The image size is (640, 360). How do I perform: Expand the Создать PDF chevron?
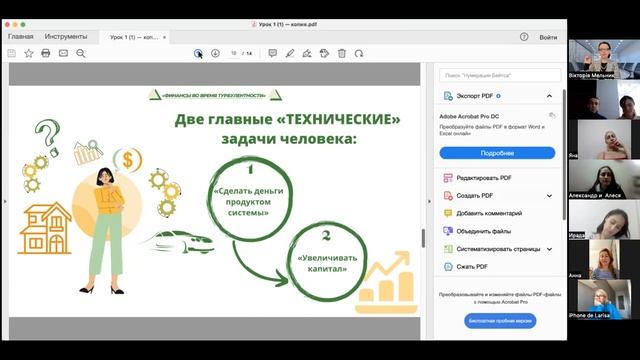(x=549, y=196)
